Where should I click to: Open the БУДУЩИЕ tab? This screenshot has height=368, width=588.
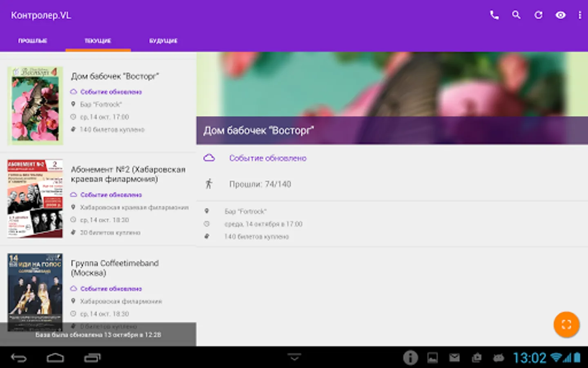pyautogui.click(x=163, y=41)
